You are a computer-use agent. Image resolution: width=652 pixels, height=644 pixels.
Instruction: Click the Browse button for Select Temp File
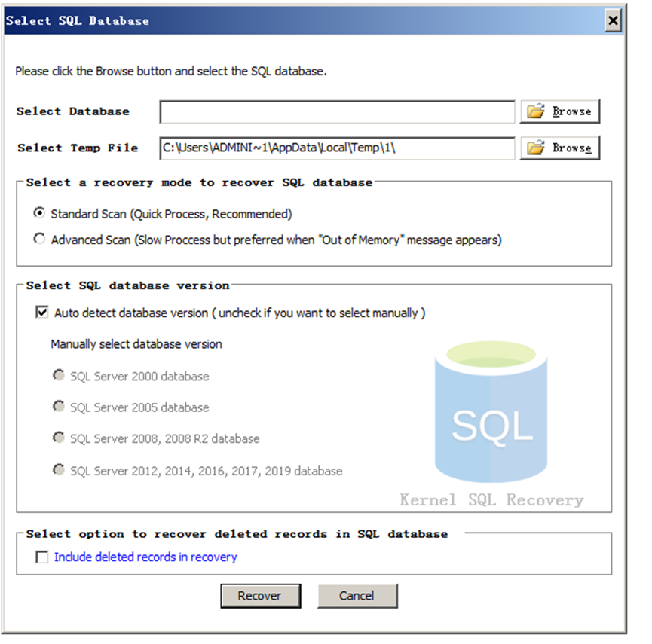tap(560, 148)
